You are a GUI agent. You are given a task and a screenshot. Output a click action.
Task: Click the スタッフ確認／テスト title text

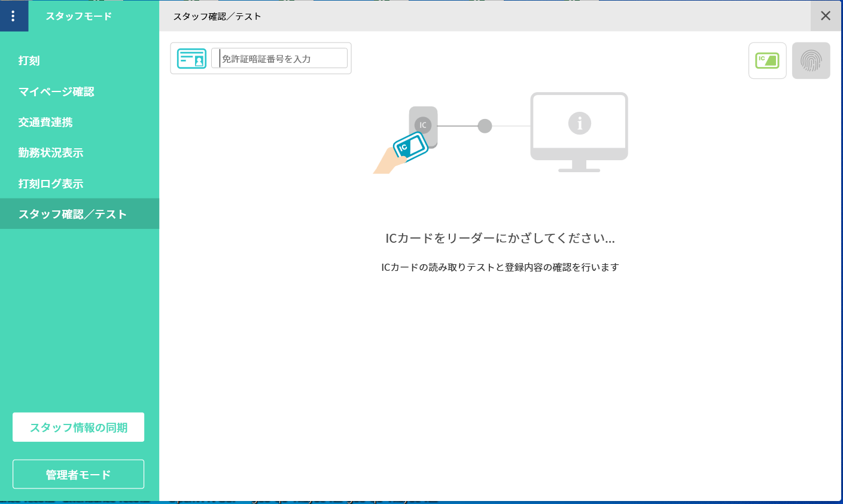(x=217, y=16)
